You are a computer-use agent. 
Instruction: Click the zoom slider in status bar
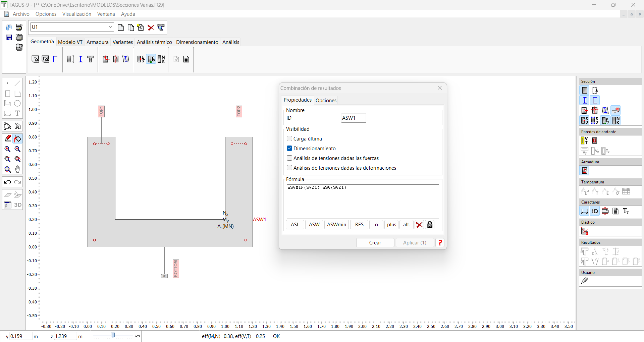(x=113, y=336)
